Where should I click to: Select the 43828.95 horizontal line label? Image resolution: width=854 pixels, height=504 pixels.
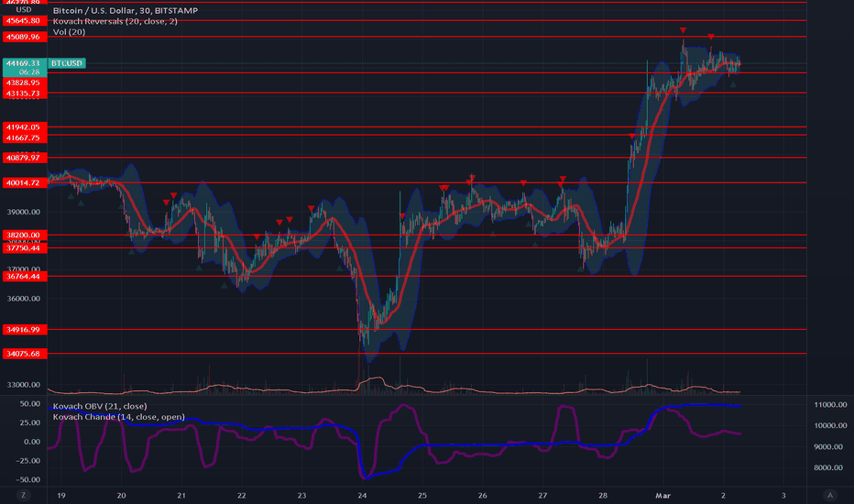coord(25,82)
